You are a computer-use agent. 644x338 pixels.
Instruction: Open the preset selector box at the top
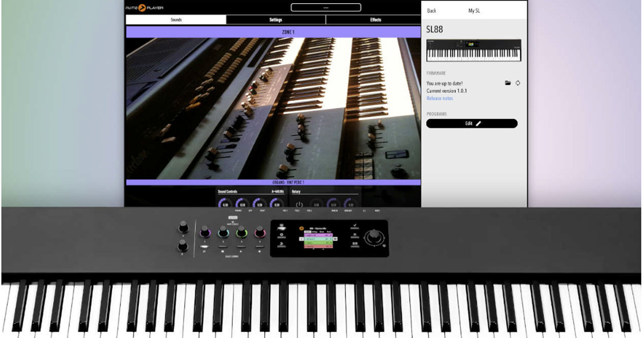coord(326,8)
